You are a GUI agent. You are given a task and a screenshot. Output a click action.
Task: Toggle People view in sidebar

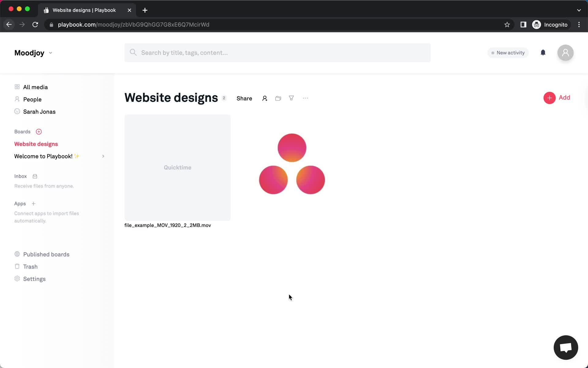(x=32, y=99)
